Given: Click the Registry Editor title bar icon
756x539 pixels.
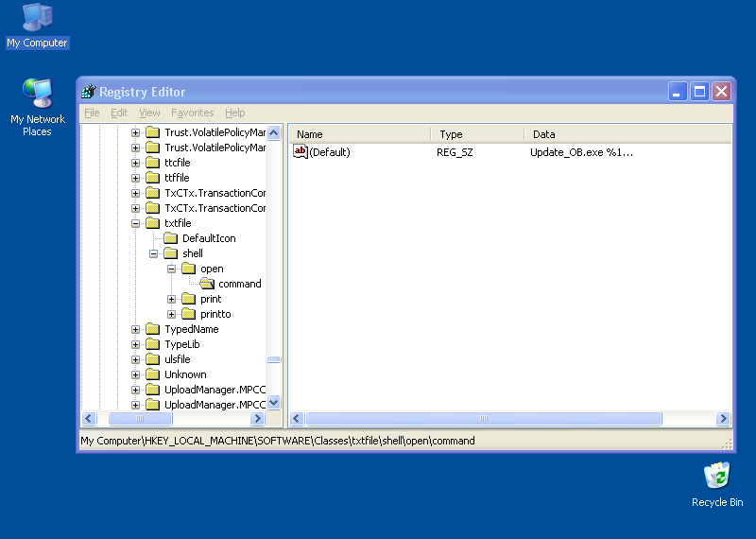Looking at the screenshot, I should coord(88,91).
